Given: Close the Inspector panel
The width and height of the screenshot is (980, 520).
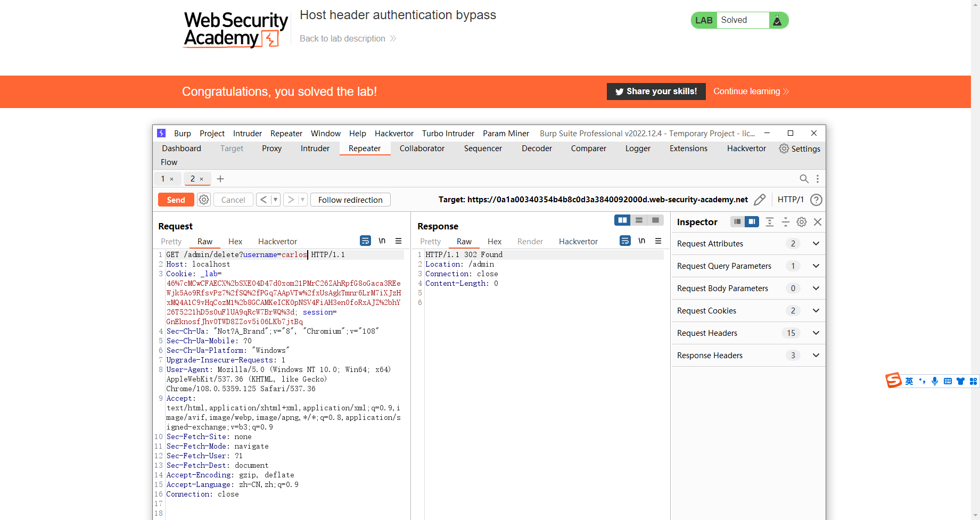Looking at the screenshot, I should click(818, 222).
